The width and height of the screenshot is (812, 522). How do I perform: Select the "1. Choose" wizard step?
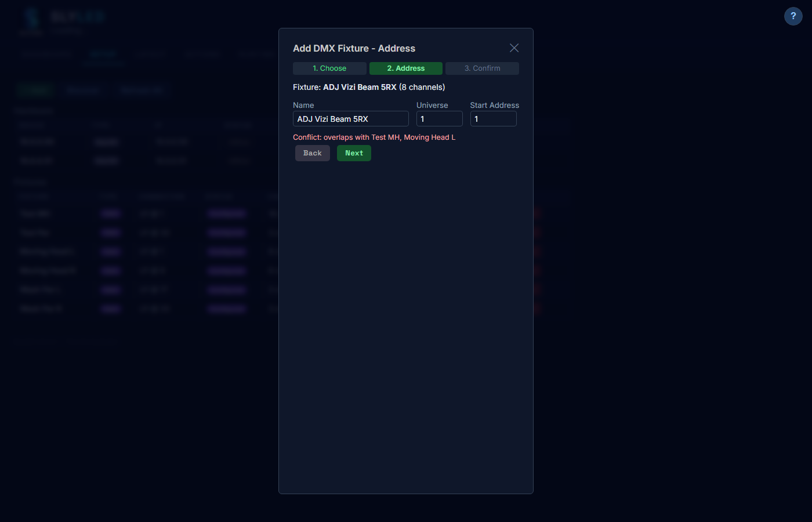pyautogui.click(x=329, y=68)
